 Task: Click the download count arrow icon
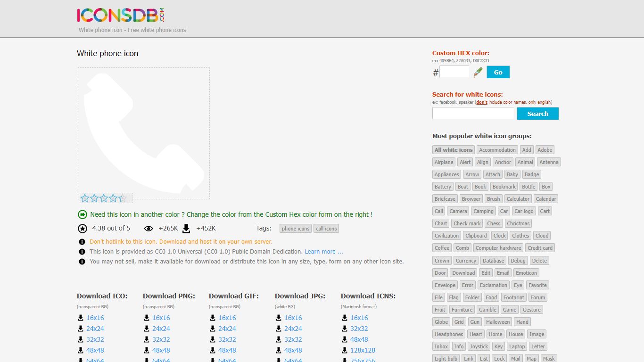tap(186, 229)
